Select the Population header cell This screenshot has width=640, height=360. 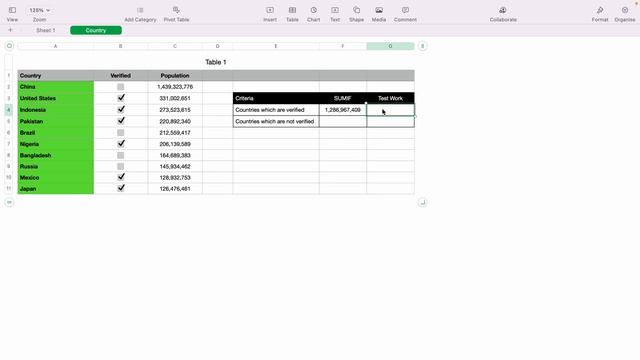click(x=175, y=76)
